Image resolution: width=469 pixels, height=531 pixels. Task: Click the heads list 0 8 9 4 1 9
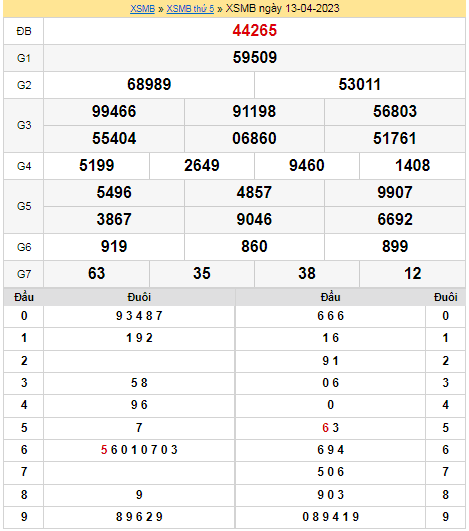(331, 517)
